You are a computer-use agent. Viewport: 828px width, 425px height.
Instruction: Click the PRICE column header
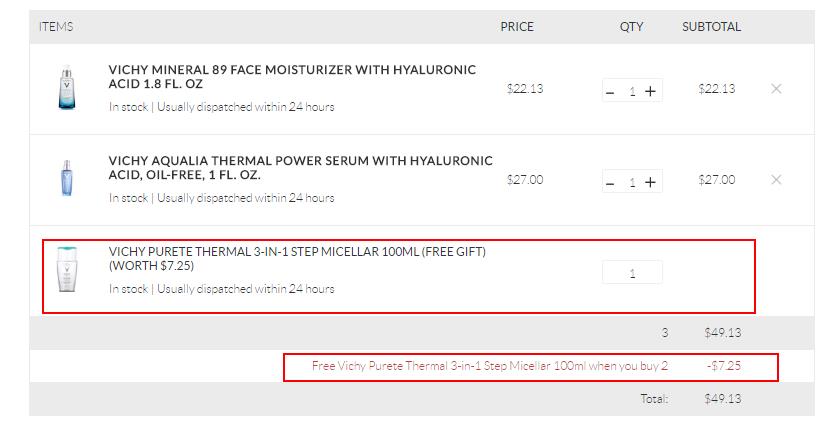[517, 27]
